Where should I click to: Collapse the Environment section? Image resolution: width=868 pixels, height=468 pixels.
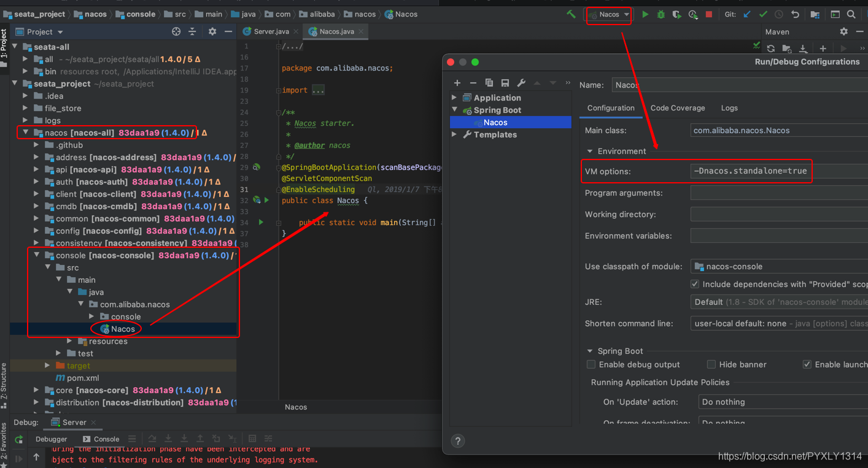tap(590, 151)
